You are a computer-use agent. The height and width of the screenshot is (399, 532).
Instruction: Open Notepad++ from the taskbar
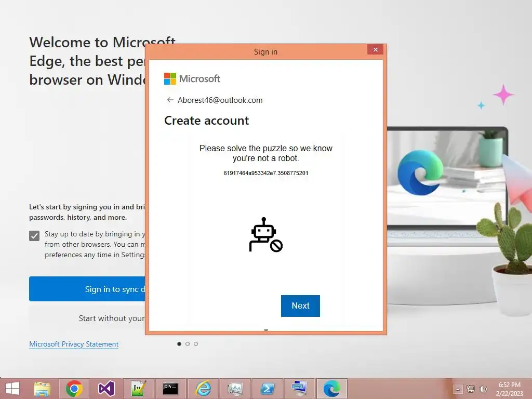pos(138,389)
